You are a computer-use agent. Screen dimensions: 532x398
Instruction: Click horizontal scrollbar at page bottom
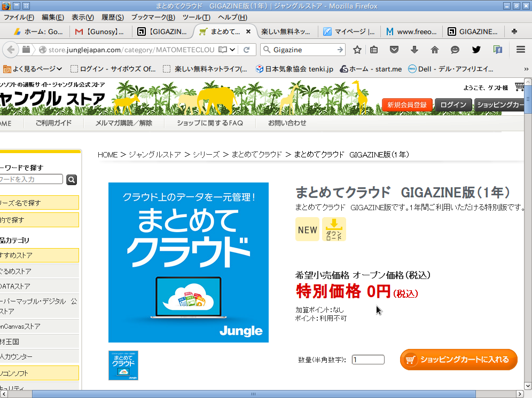[x=253, y=394]
